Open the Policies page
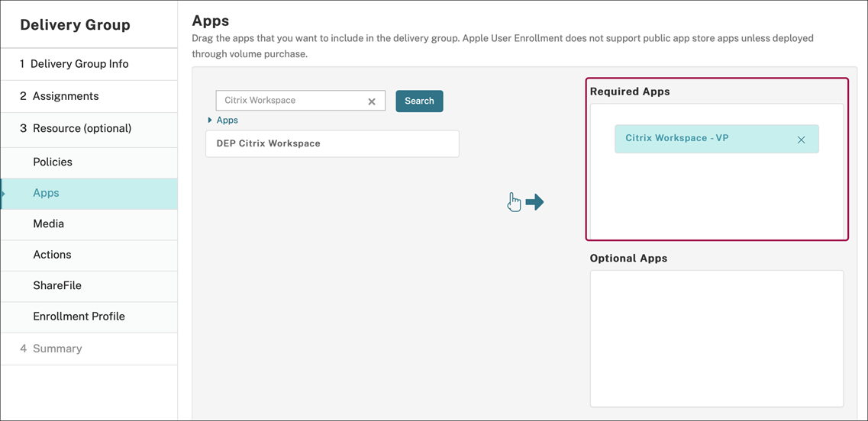868x421 pixels. tap(53, 162)
